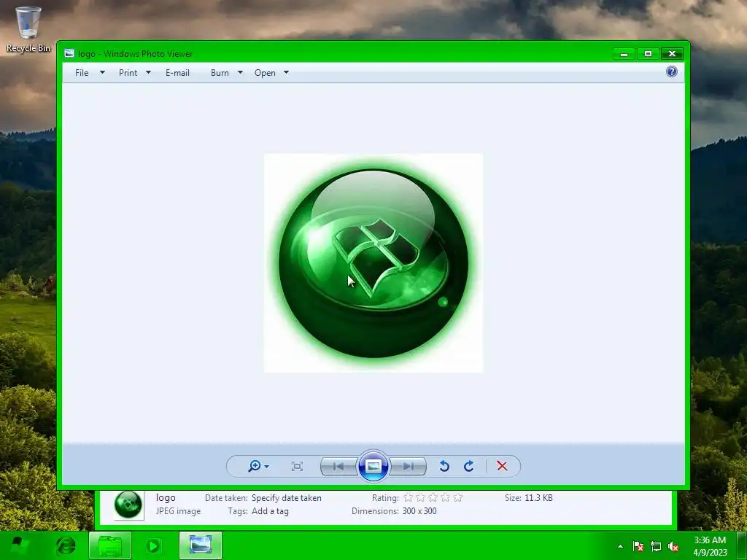Rotate the image clockwise
The width and height of the screenshot is (747, 560).
[x=469, y=466]
